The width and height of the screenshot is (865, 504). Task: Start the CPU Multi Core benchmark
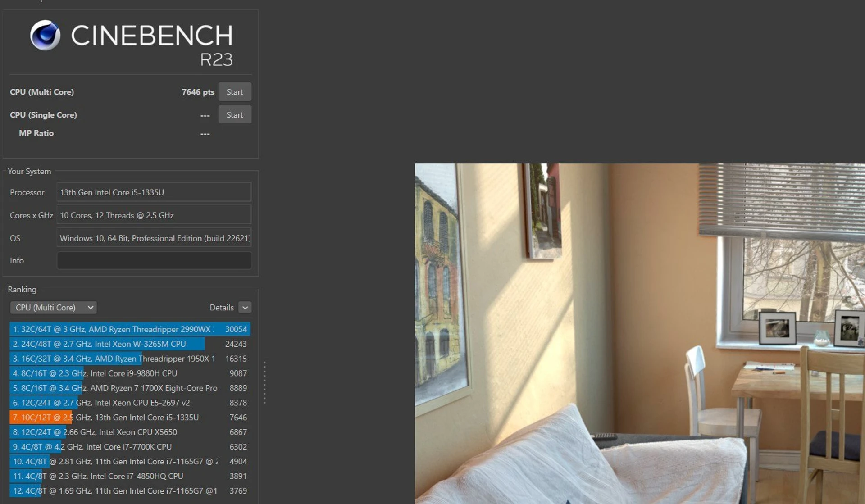coord(235,92)
